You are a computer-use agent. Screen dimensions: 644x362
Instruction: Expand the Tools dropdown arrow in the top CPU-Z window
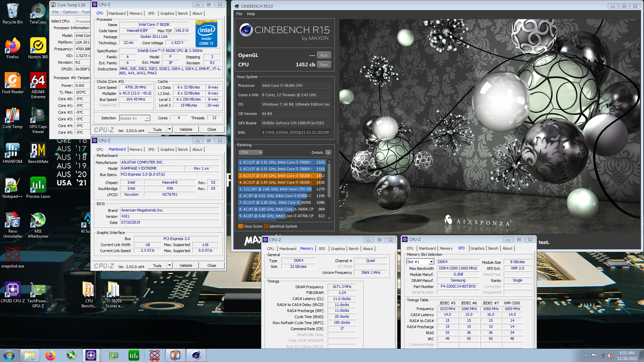click(169, 129)
